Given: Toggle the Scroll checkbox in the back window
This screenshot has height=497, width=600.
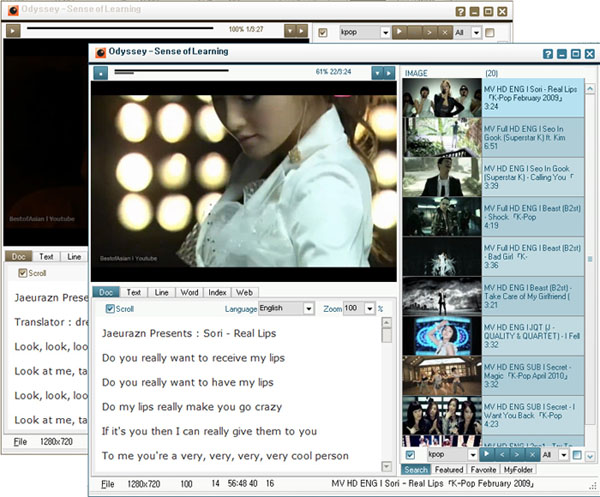Looking at the screenshot, I should [23, 273].
